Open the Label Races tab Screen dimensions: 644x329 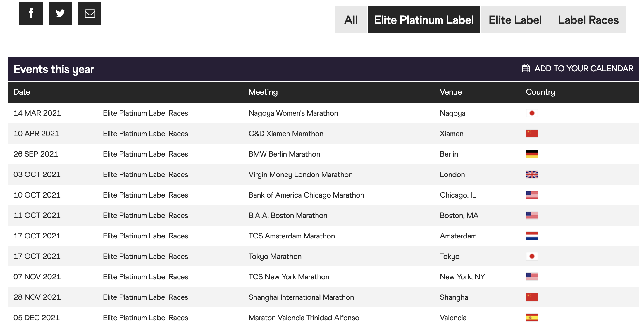588,20
